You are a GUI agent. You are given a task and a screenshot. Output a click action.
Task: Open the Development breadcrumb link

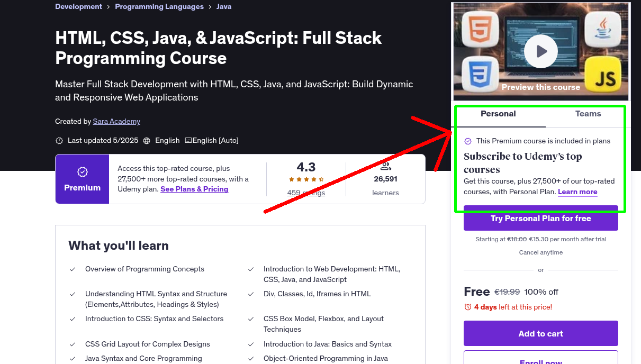pos(78,7)
